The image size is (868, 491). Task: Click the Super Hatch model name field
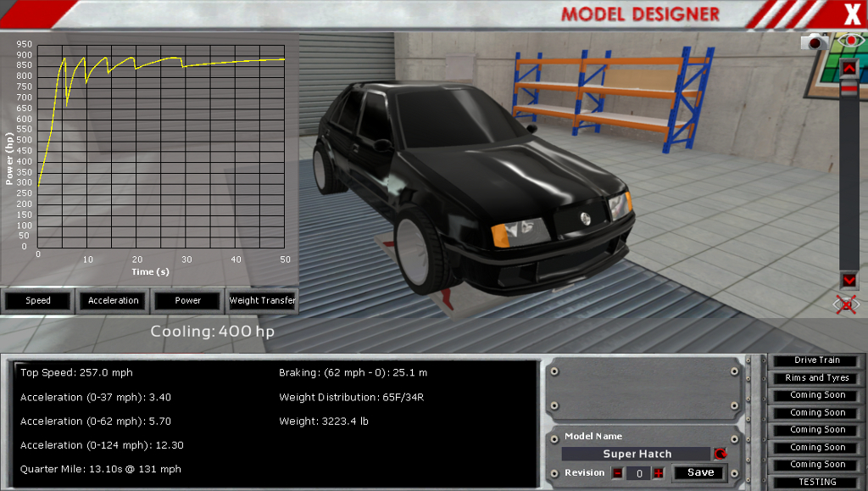pos(637,454)
